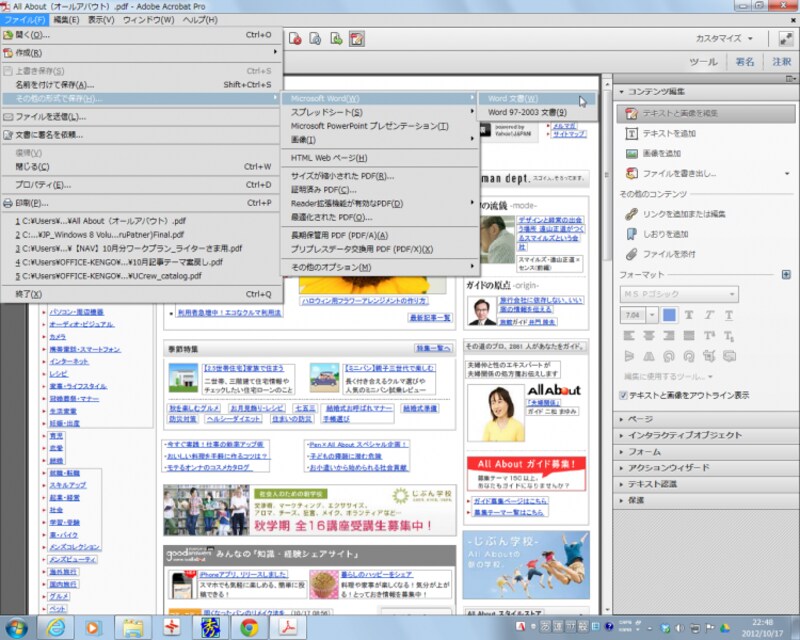Screen dimensions: 800x640
Task: Open recent file 2 JP_Windows 8 PDF
Action: point(141,235)
